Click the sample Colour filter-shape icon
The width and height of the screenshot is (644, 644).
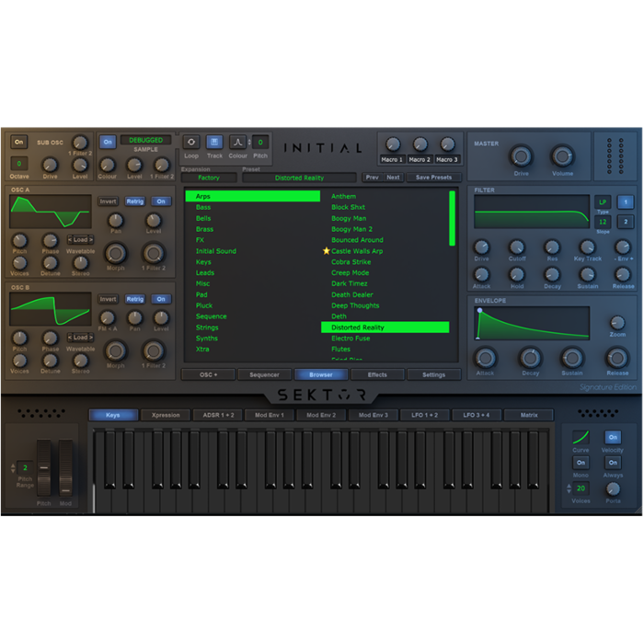click(237, 142)
